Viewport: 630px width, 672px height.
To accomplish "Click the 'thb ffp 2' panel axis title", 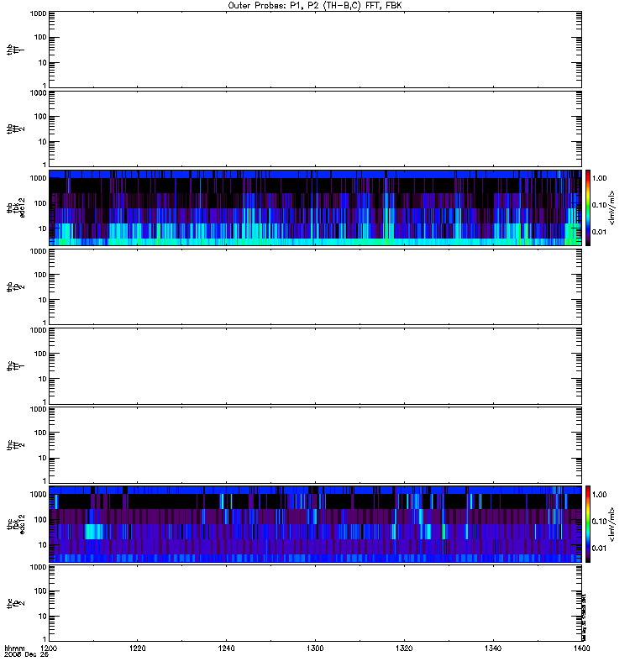I will (15, 286).
